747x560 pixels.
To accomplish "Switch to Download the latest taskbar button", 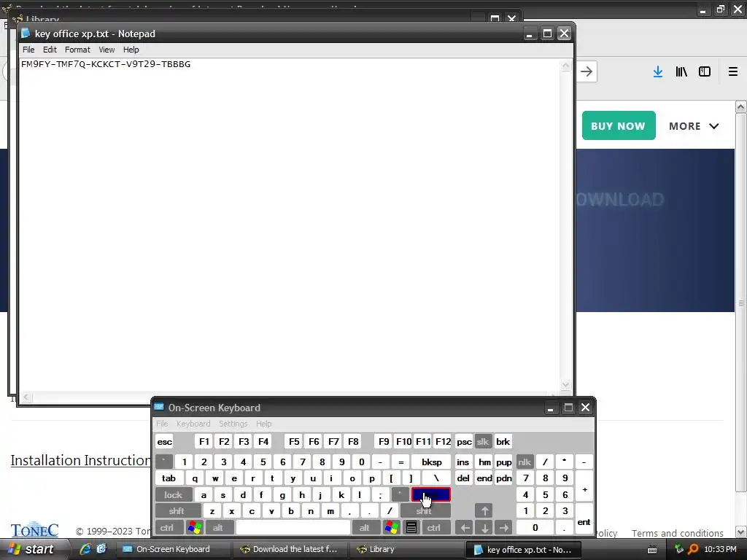I will click(290, 549).
